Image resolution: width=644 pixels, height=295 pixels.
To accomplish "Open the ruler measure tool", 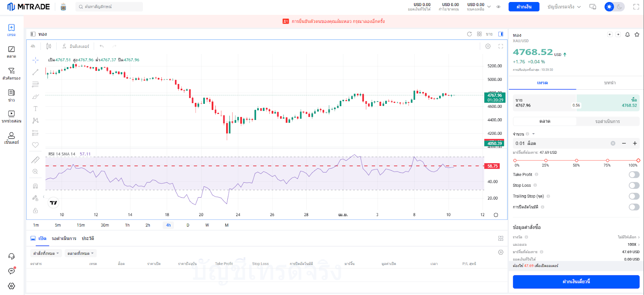I will [35, 160].
